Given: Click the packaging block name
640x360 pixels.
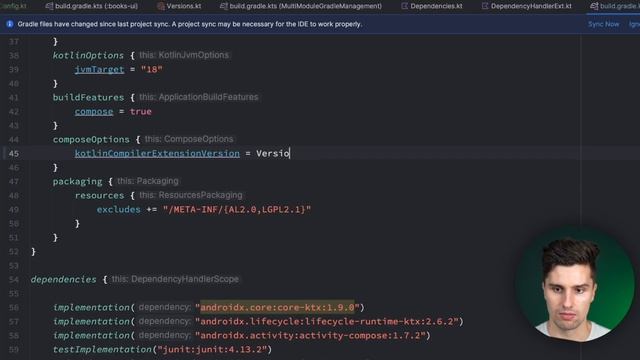Looking at the screenshot, I should pyautogui.click(x=77, y=181).
